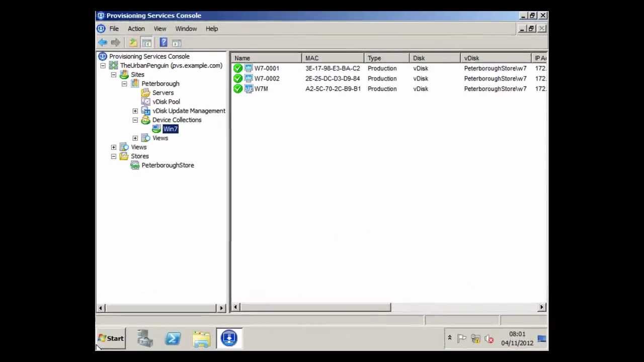Open Server Manager from taskbar
This screenshot has width=644, height=362.
[145, 338]
